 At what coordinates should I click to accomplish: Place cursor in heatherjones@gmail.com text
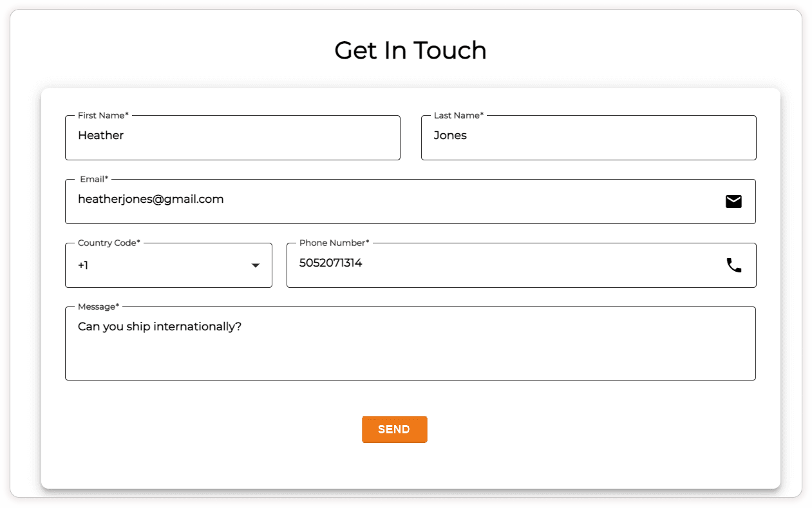[x=151, y=199]
